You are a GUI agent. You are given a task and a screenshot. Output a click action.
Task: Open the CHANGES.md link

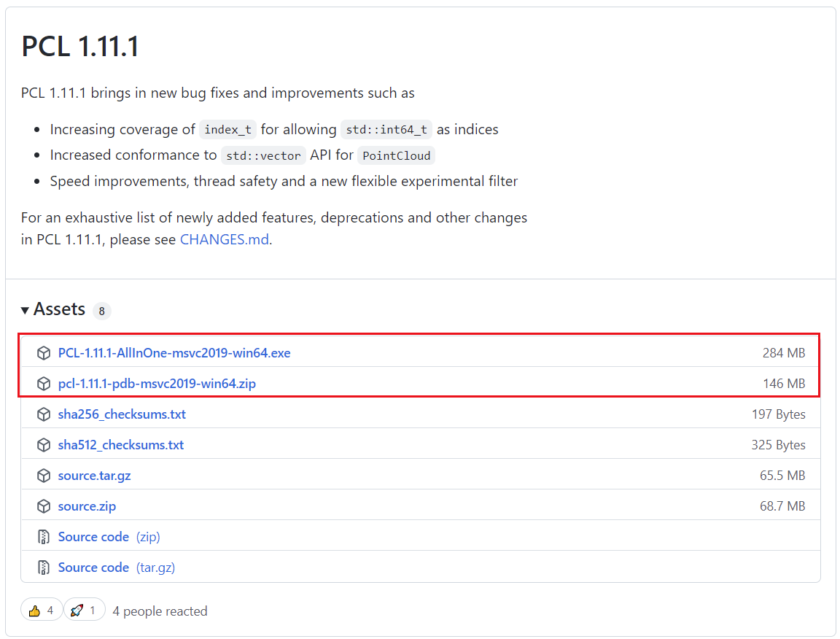coord(224,239)
